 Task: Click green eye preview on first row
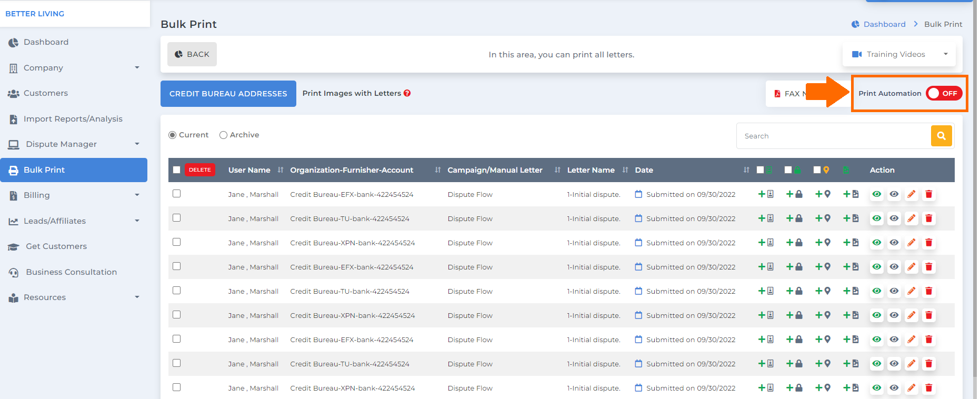coord(877,194)
